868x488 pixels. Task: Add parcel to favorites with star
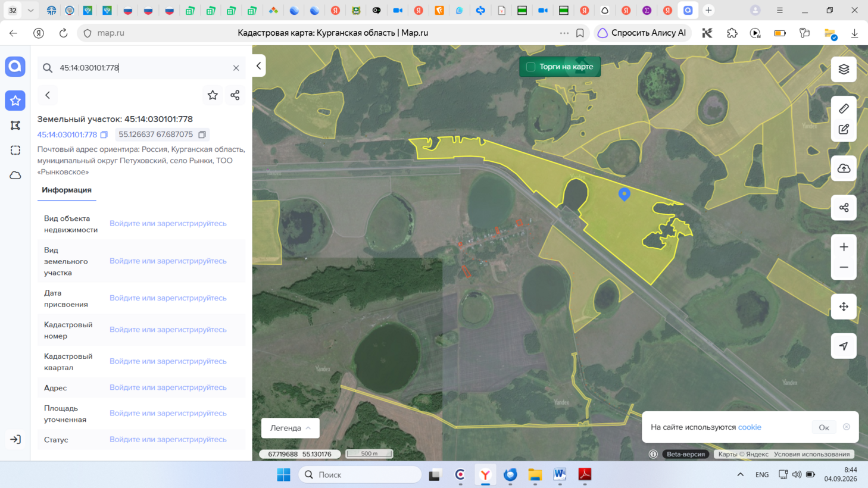213,95
